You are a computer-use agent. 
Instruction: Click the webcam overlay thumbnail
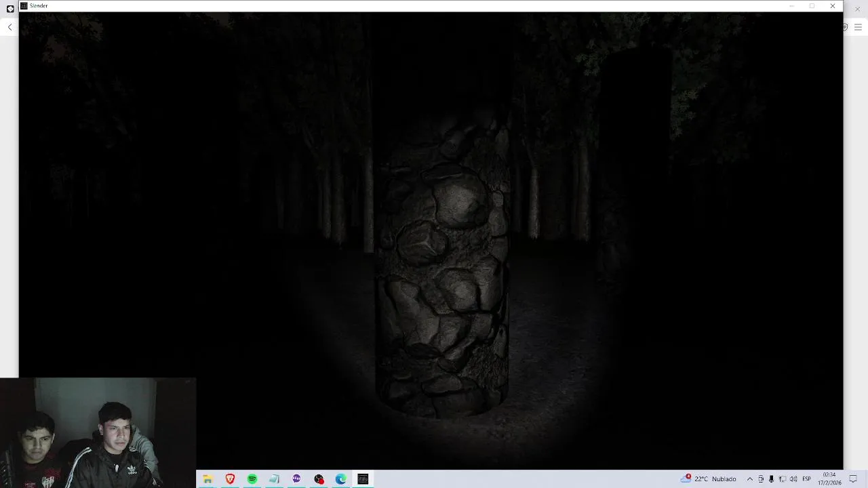click(x=98, y=432)
